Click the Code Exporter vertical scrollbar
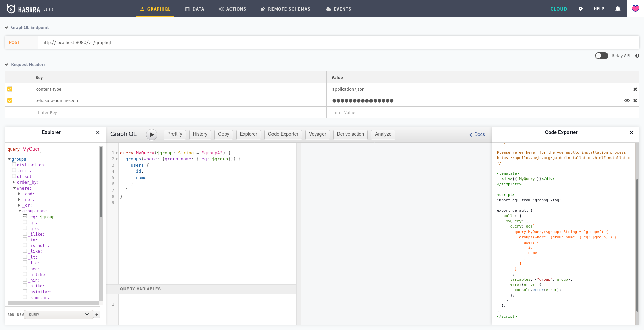This screenshot has width=644, height=330. point(637,245)
